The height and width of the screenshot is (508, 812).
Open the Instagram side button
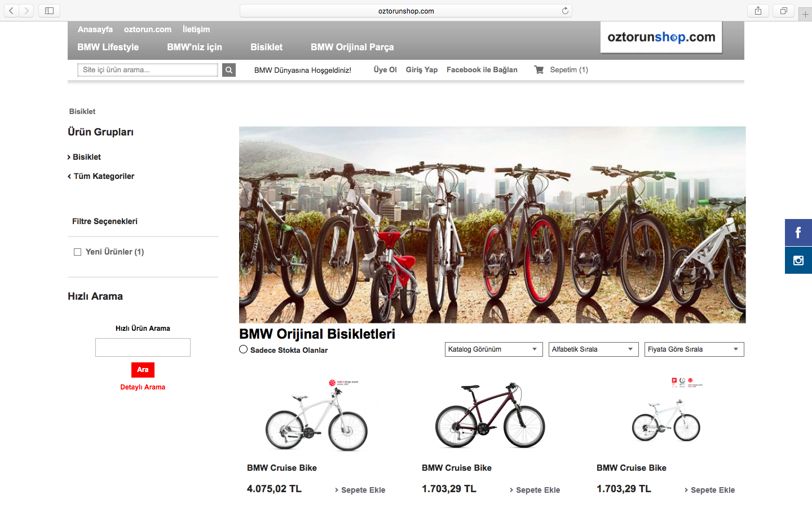pyautogui.click(x=798, y=260)
